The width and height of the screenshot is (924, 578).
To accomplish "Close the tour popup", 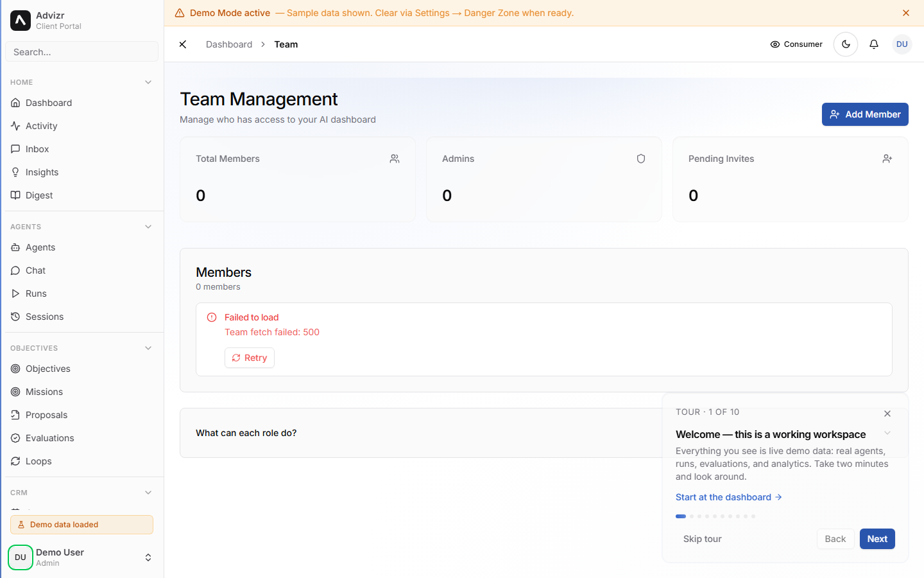I will (887, 414).
